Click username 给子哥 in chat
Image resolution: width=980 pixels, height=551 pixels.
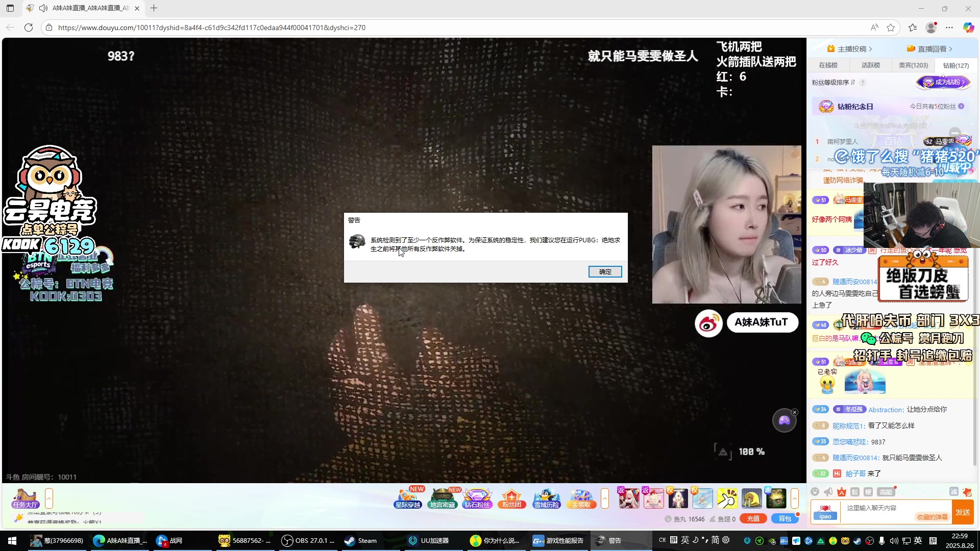click(x=855, y=473)
